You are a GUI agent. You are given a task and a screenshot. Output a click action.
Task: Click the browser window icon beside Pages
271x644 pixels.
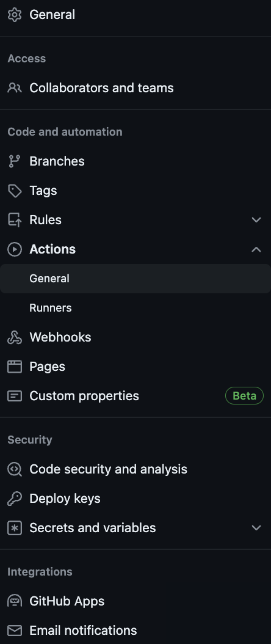15,367
